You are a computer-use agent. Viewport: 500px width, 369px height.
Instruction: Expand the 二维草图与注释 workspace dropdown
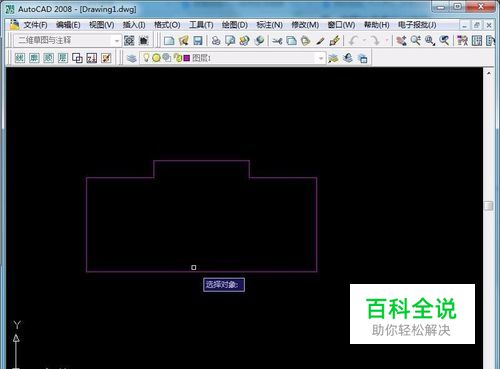pos(117,41)
